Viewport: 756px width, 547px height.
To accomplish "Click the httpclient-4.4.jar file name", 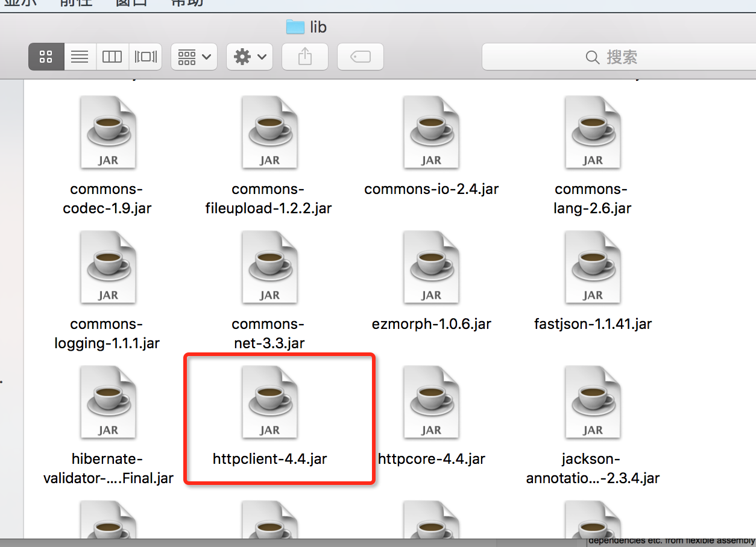I will [270, 459].
